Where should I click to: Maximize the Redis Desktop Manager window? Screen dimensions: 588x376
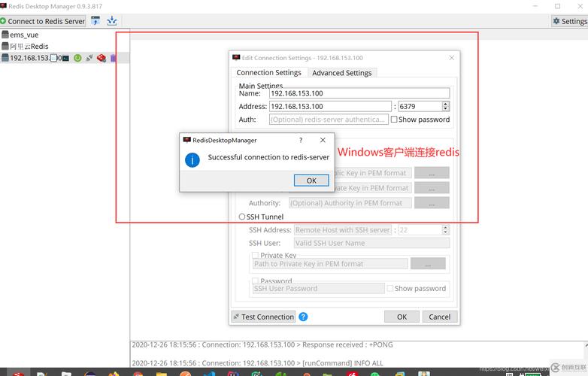click(558, 6)
